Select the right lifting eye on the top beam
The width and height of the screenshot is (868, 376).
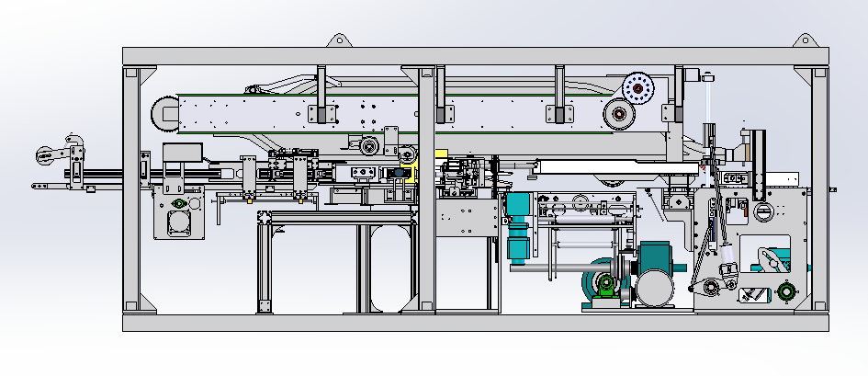coord(805,41)
